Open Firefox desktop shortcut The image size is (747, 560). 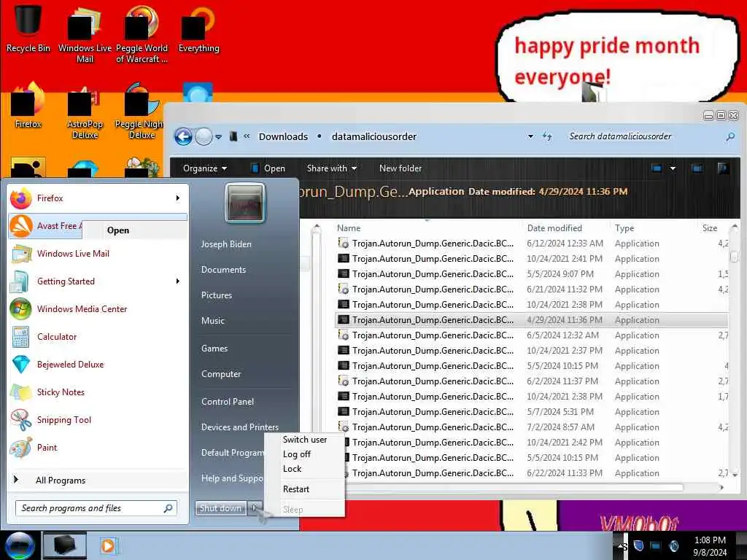(28, 106)
